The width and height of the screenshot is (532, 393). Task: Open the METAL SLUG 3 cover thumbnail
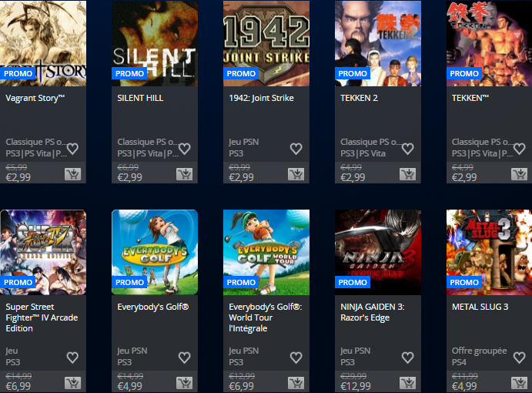489,253
